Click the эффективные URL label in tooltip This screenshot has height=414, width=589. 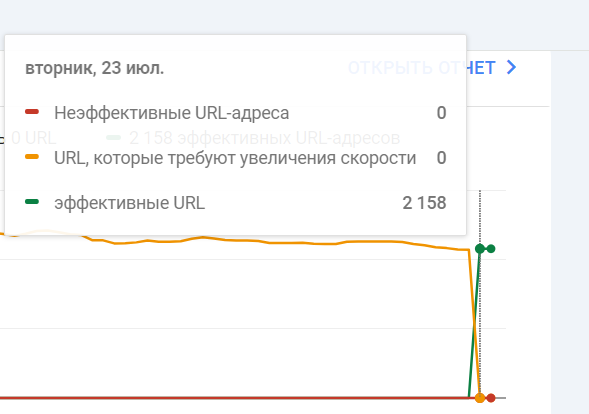[130, 203]
